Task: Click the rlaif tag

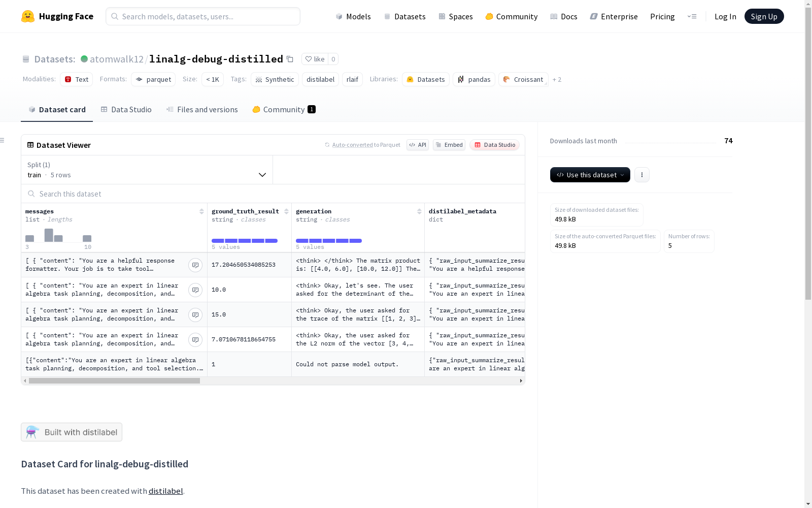Action: (x=352, y=79)
